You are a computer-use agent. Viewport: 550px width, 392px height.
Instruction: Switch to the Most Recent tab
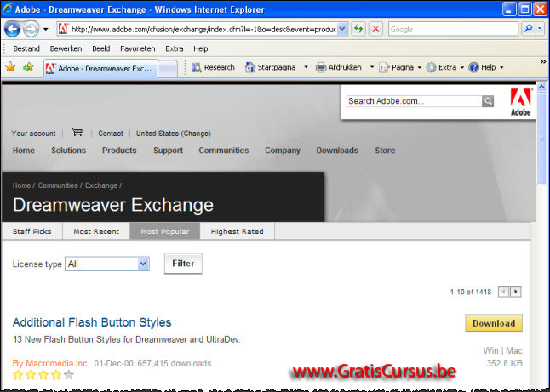(x=96, y=231)
